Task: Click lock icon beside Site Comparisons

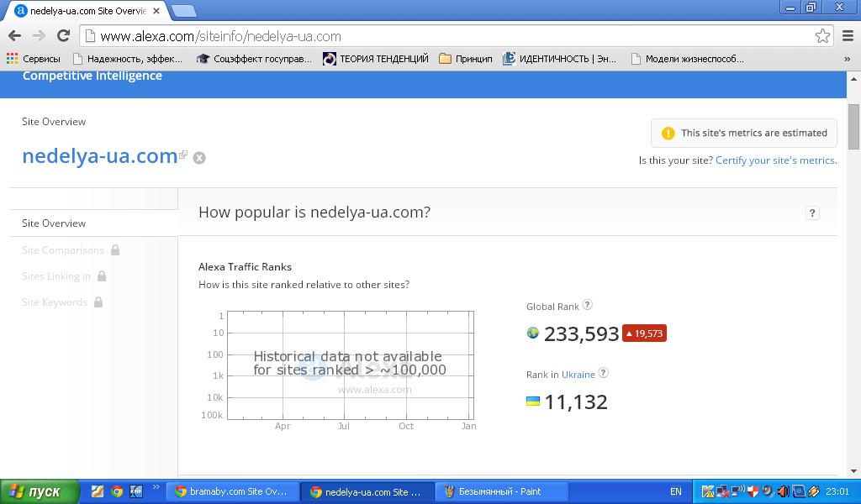Action: click(x=114, y=249)
